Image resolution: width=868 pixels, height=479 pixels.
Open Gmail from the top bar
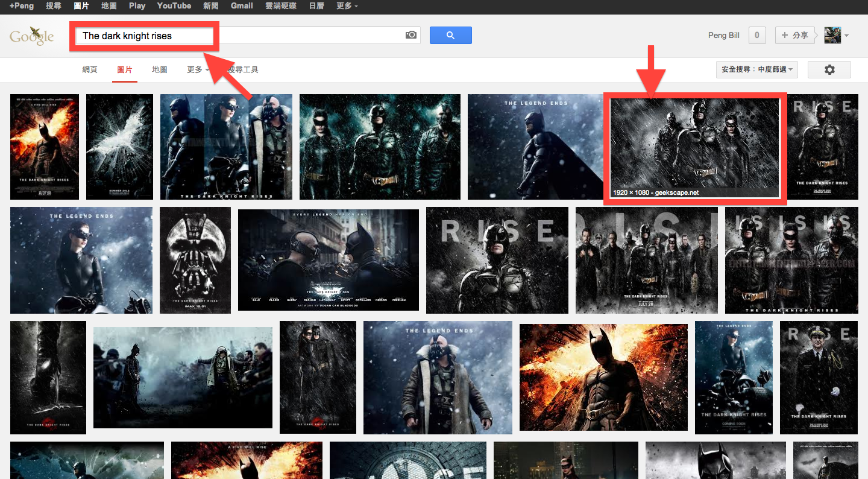(x=242, y=5)
